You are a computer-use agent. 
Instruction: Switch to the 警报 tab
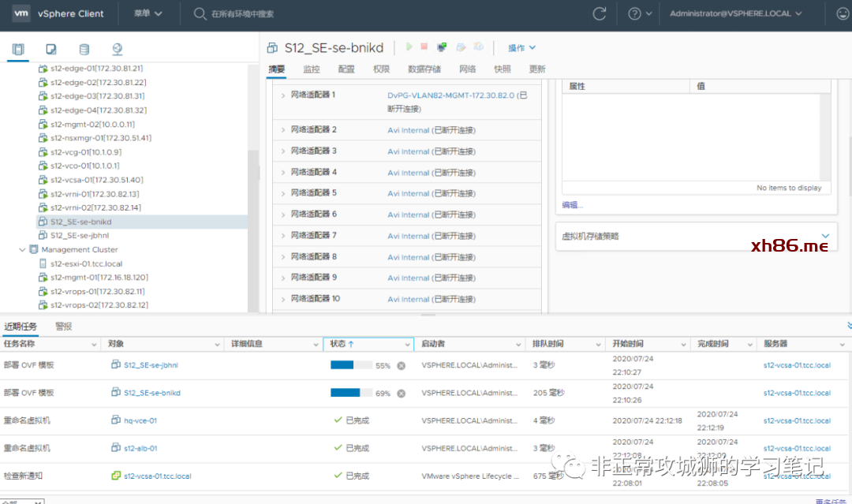64,326
